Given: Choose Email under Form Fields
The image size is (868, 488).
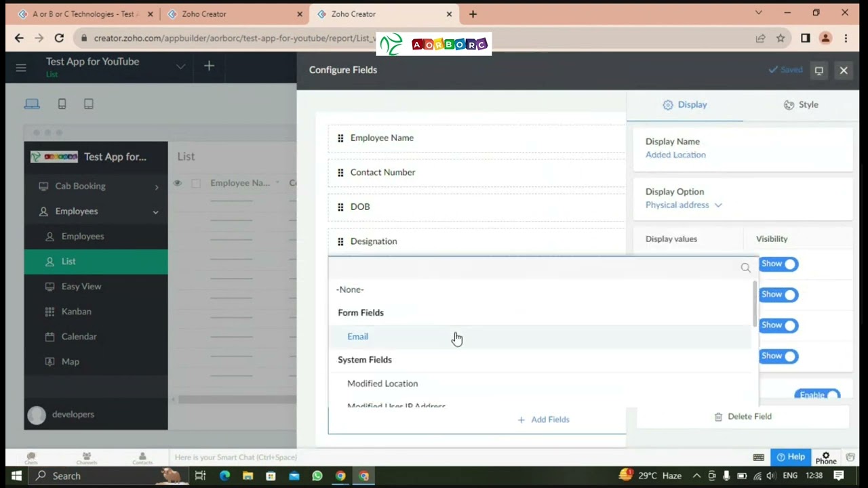Looking at the screenshot, I should 541,336.
